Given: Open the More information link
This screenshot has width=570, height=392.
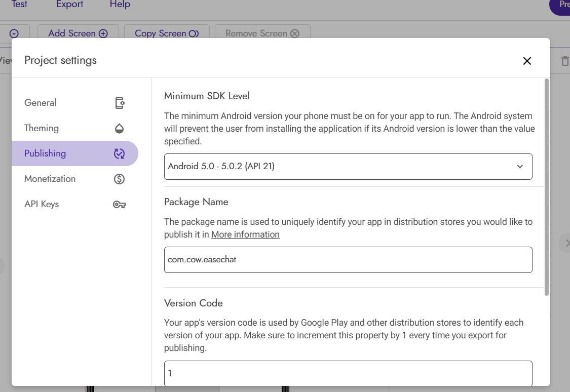Looking at the screenshot, I should (245, 234).
